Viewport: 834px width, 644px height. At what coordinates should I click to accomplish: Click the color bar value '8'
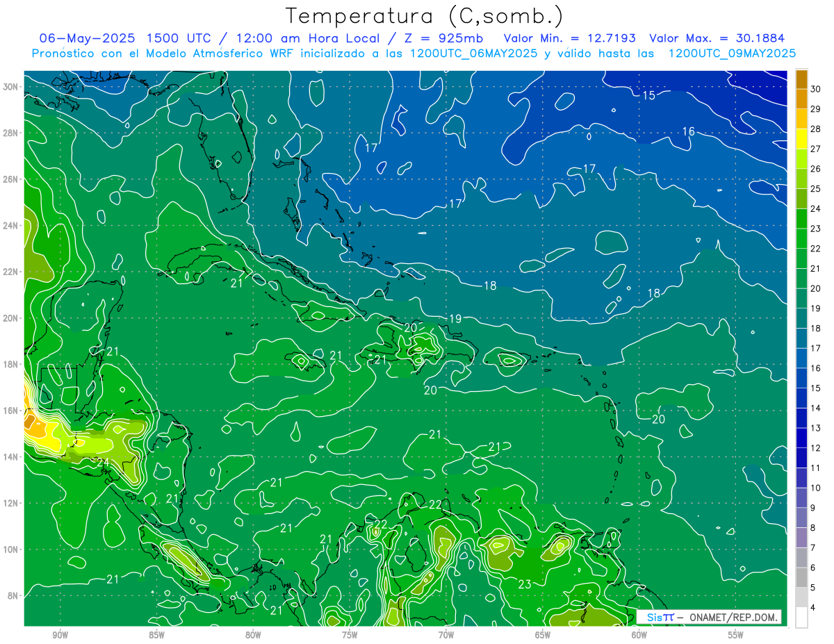point(814,528)
